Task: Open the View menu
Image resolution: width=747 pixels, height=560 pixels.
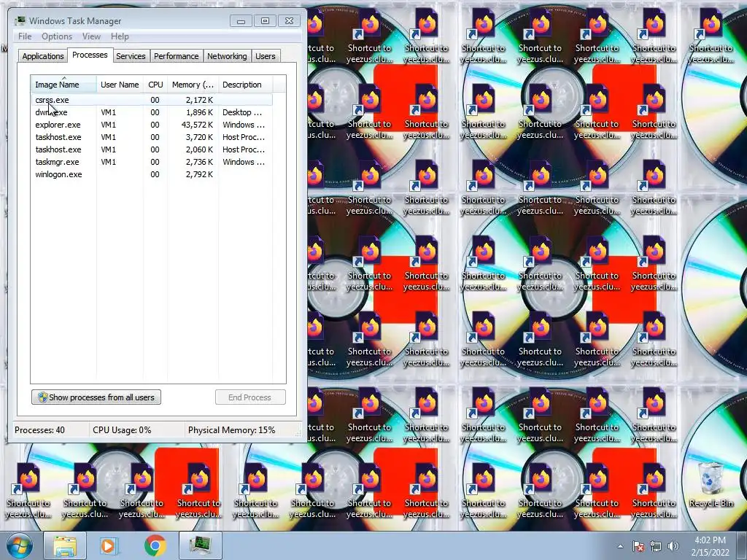Action: [91, 36]
